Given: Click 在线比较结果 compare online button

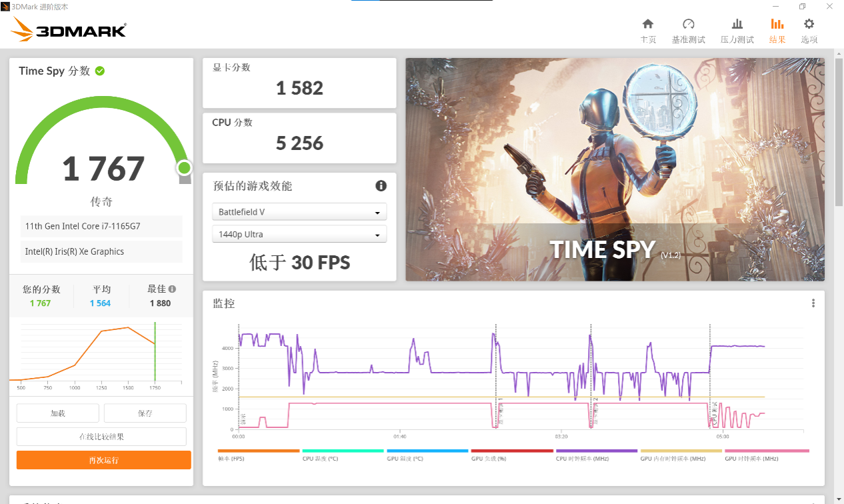Looking at the screenshot, I should pos(101,437).
